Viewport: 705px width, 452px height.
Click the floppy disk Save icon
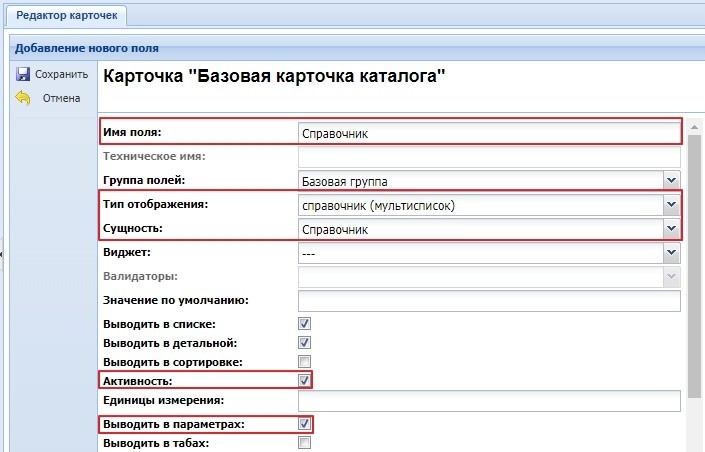tap(23, 75)
